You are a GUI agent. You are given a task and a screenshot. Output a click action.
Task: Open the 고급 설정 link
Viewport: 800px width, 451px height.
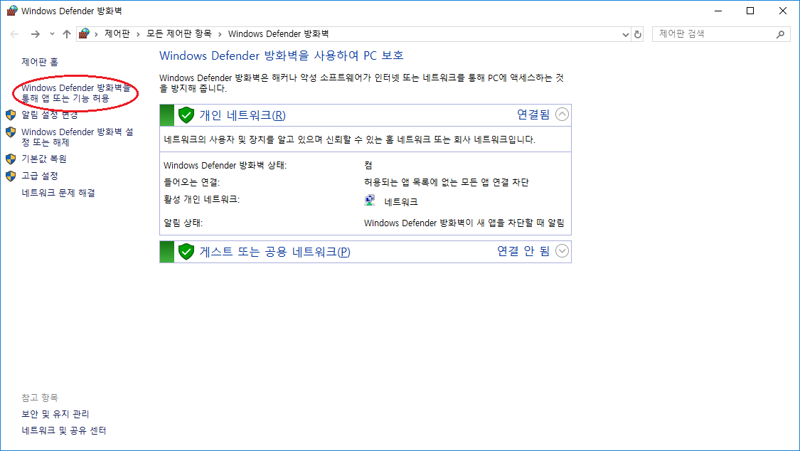click(x=40, y=176)
